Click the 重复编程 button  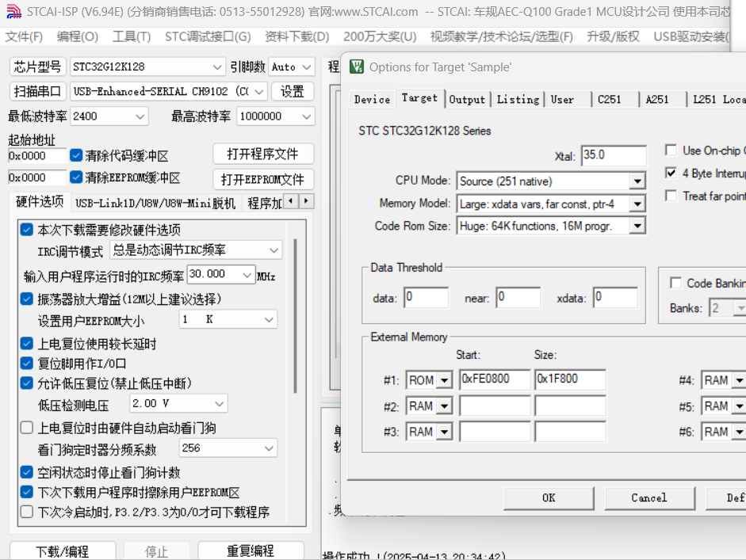point(251,551)
